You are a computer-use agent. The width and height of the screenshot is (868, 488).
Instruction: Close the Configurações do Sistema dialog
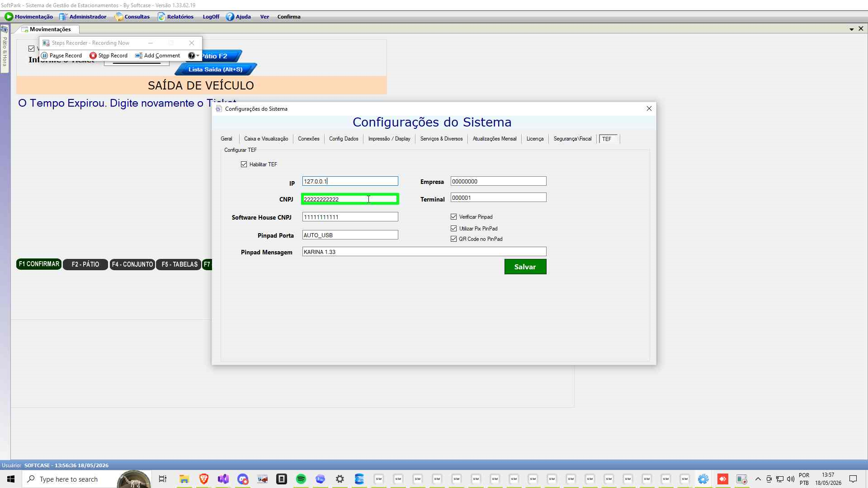[649, 108]
